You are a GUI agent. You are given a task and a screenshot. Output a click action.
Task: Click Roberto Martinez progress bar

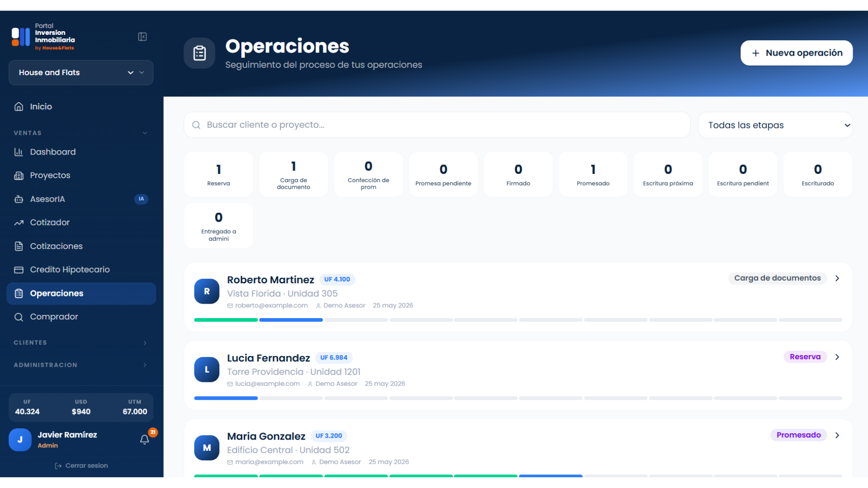[x=518, y=320]
